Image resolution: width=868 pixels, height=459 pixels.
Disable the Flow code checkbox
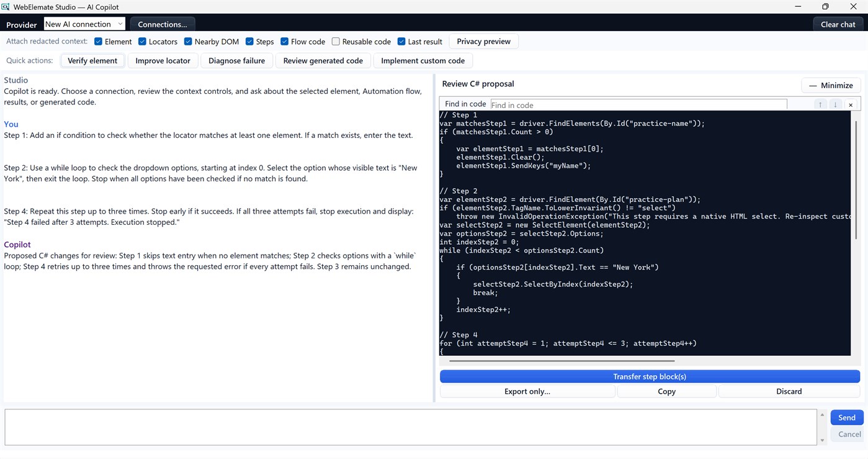coord(284,42)
